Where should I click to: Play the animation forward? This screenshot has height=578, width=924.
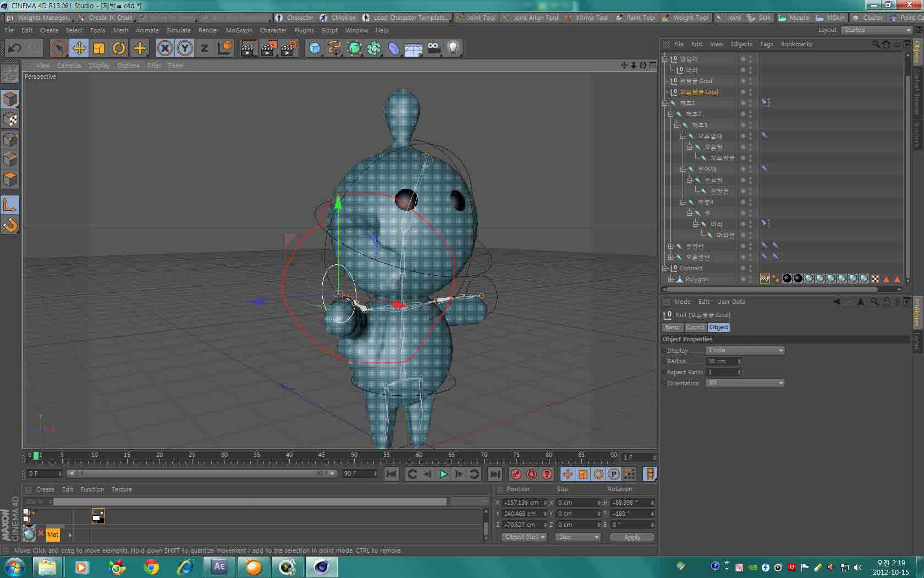tap(443, 474)
